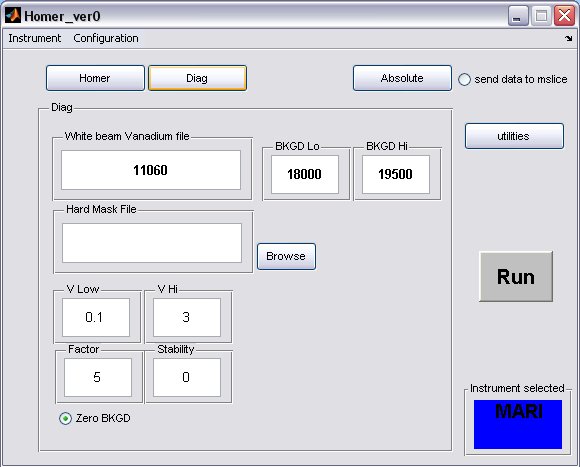Edit the White beam Vanadium file field
Screen dimensions: 580x467
coord(151,170)
